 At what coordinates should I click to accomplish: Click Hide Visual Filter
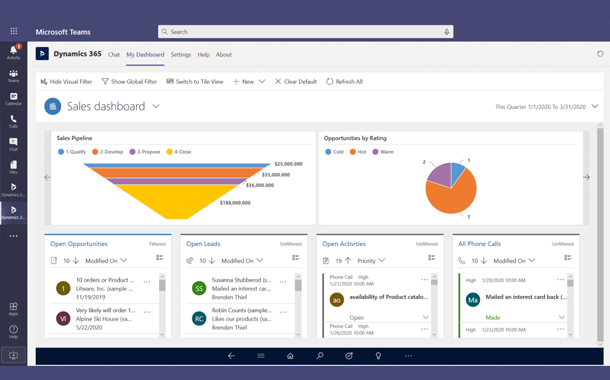pyautogui.click(x=66, y=82)
